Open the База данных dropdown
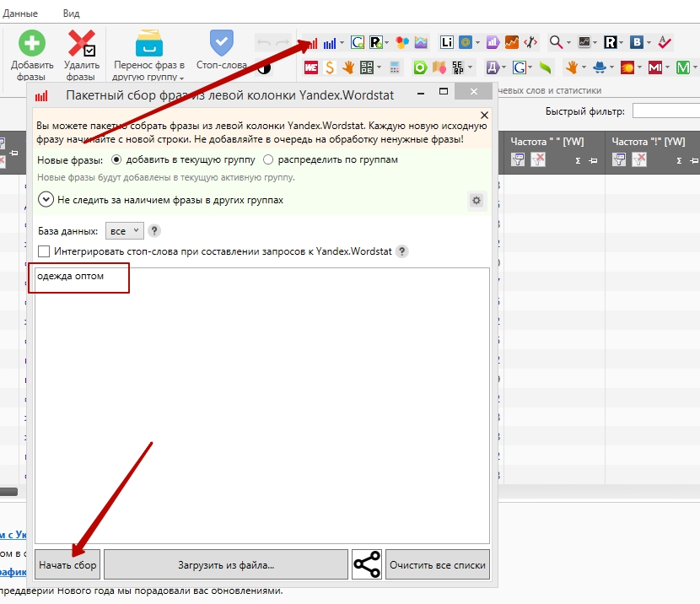700x604 pixels. pos(125,231)
